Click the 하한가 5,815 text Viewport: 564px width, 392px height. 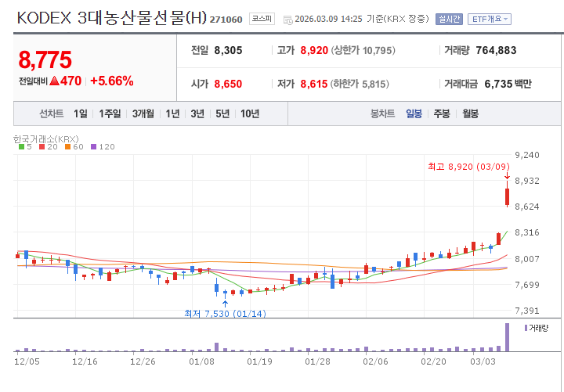[360, 84]
